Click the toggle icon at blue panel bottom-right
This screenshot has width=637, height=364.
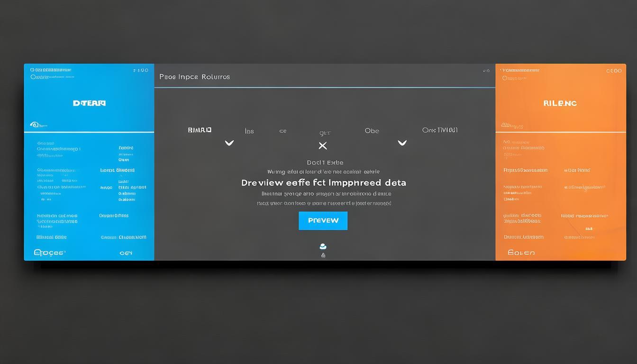126,253
